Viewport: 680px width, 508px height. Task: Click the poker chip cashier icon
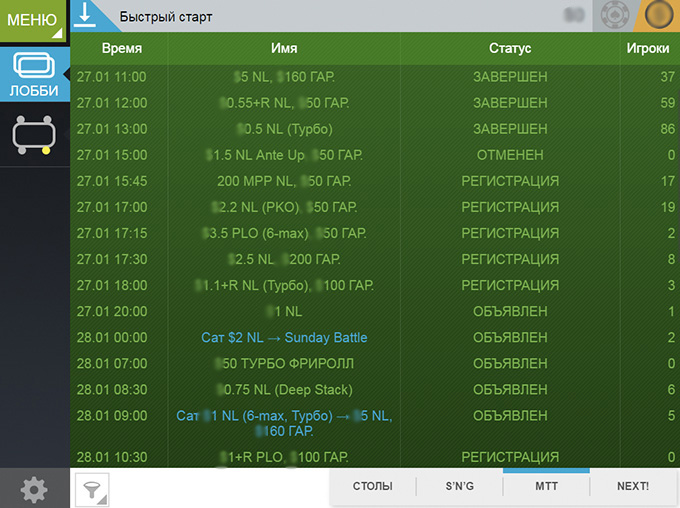[615, 16]
